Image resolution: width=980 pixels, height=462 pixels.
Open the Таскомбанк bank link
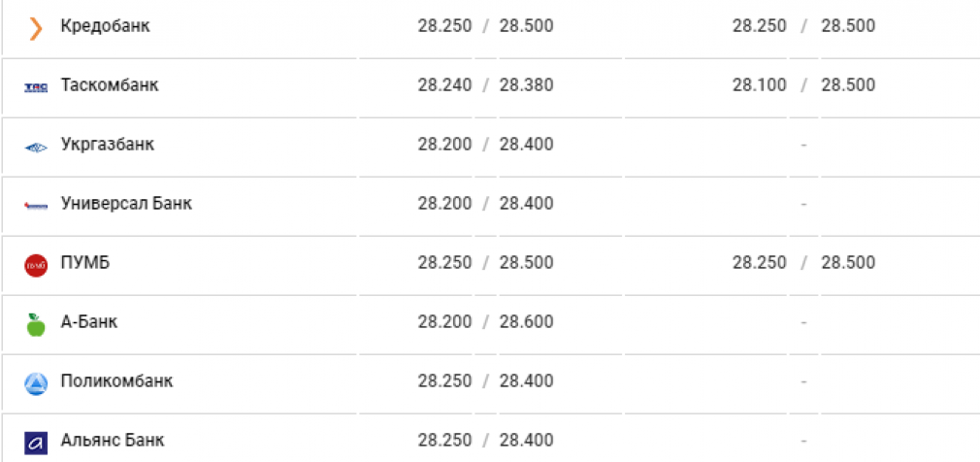pos(110,85)
